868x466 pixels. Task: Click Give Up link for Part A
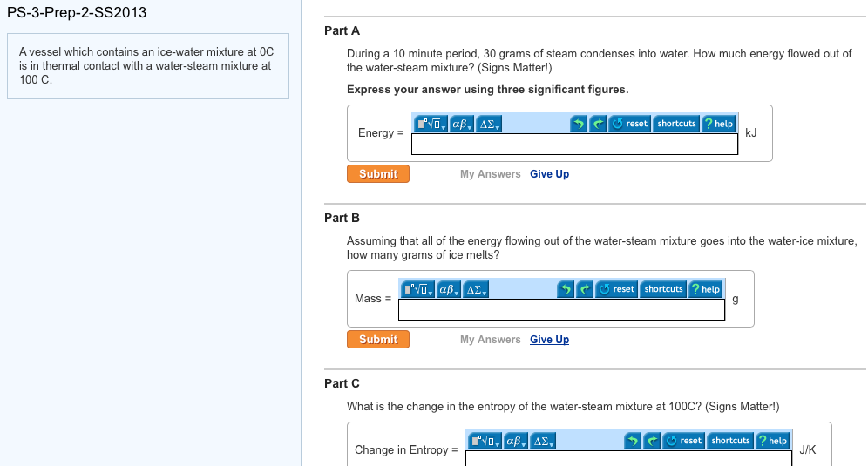(x=549, y=174)
